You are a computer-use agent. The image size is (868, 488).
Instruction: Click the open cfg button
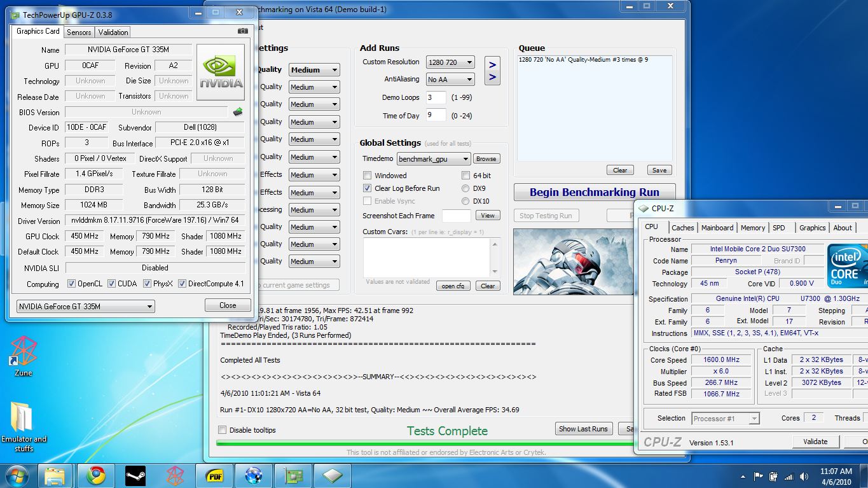[x=453, y=286]
